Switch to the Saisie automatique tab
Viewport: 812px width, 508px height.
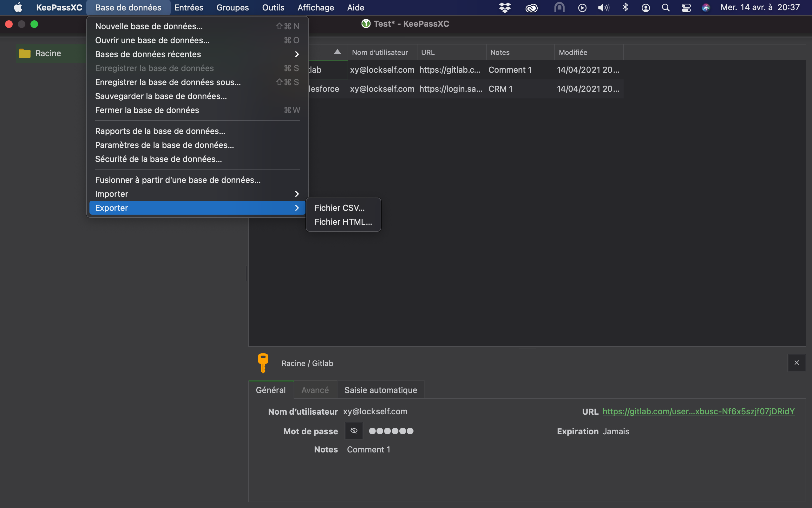tap(381, 390)
